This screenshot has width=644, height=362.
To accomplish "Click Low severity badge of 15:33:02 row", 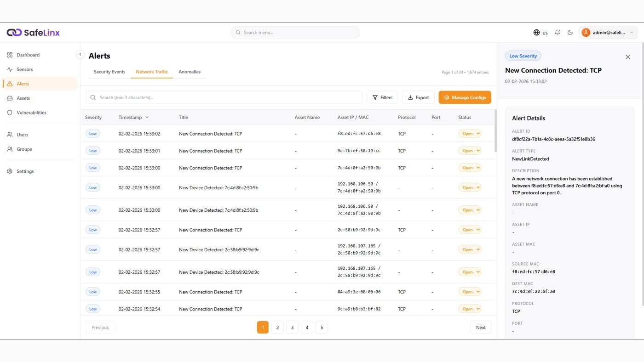I will (x=93, y=134).
